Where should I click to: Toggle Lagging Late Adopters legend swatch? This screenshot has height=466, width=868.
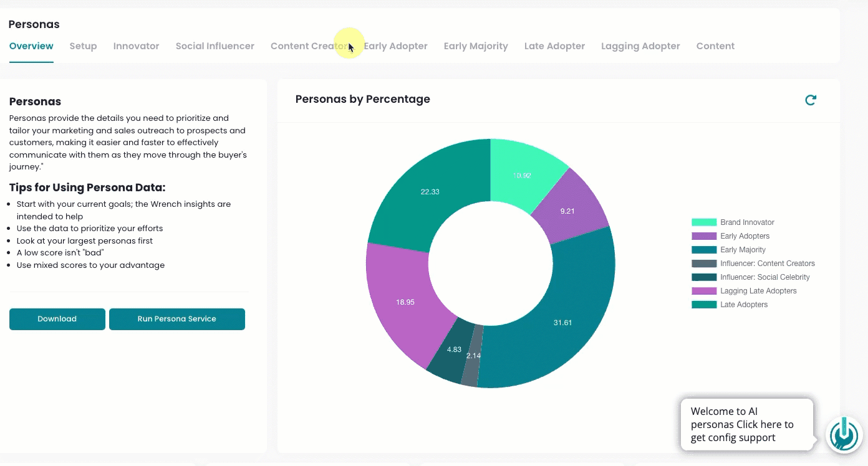704,291
